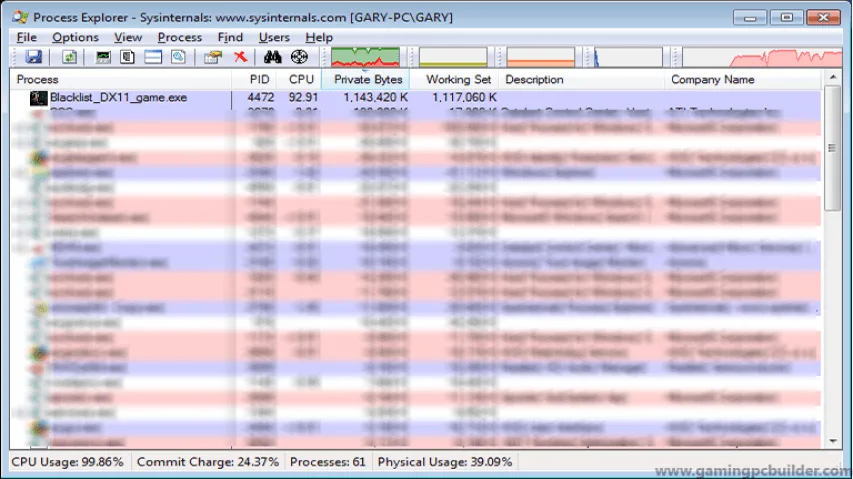This screenshot has width=853, height=479.
Task: Click CPU Usage 99.86% in status bar
Action: click(x=67, y=462)
